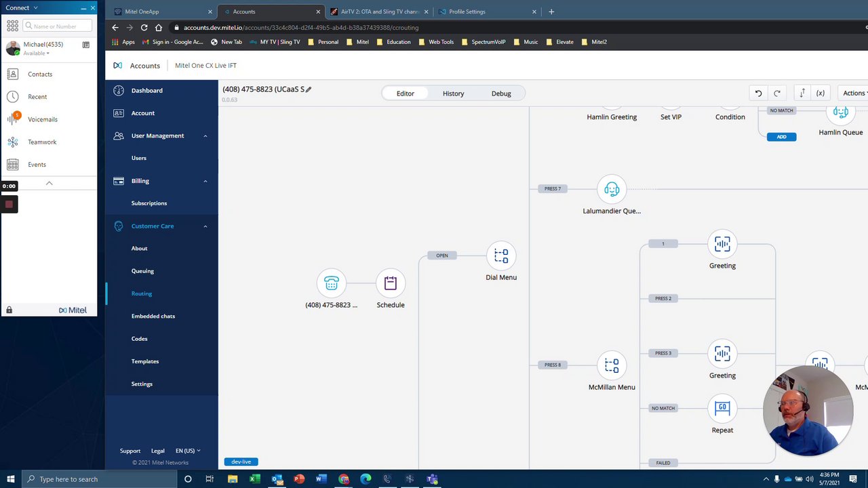Open Embedded chats menu item
This screenshot has height=488, width=868.
click(153, 317)
